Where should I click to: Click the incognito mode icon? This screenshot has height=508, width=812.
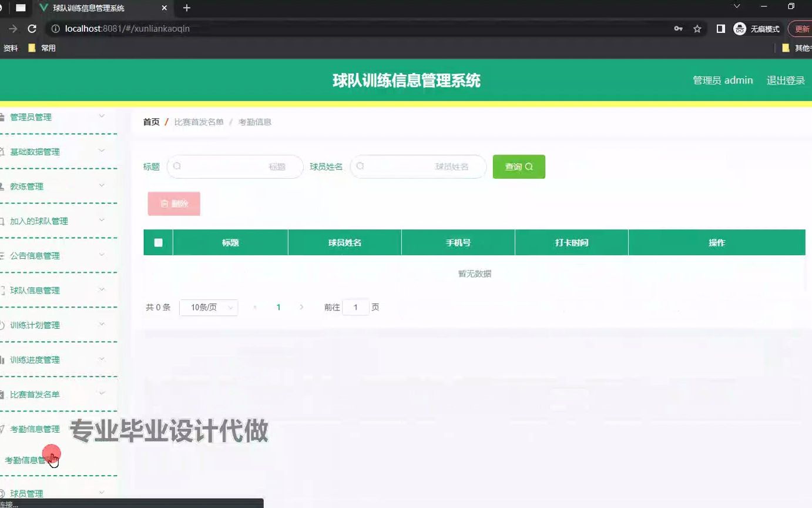pos(740,29)
